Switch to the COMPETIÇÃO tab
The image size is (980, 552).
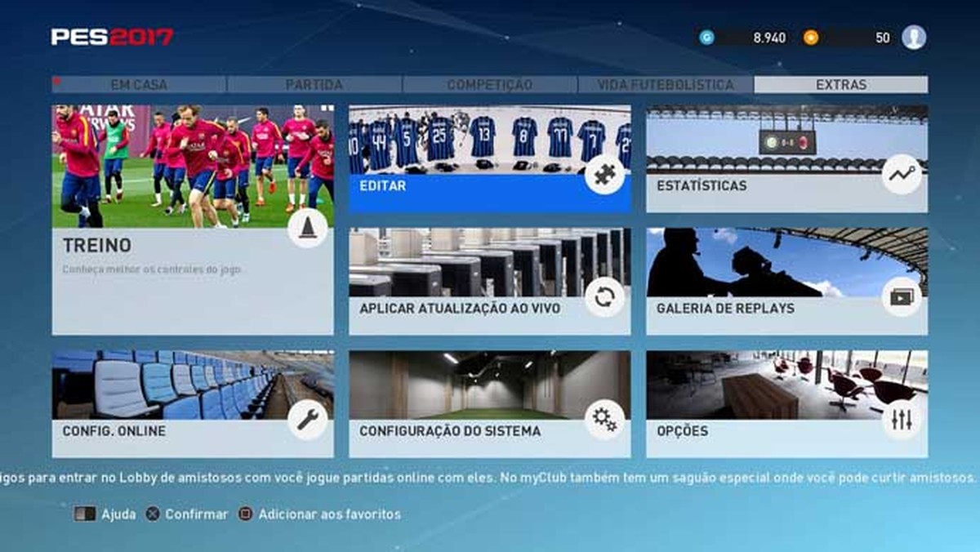pos(488,83)
